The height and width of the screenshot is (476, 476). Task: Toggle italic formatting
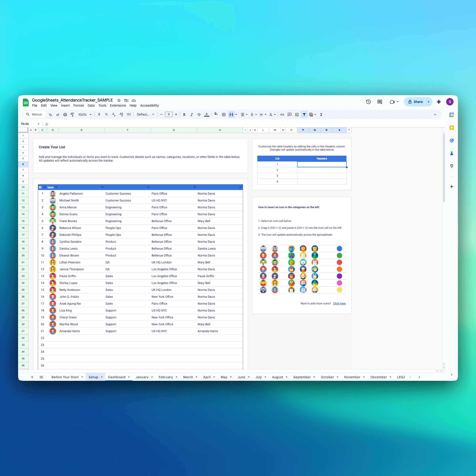pyautogui.click(x=192, y=114)
